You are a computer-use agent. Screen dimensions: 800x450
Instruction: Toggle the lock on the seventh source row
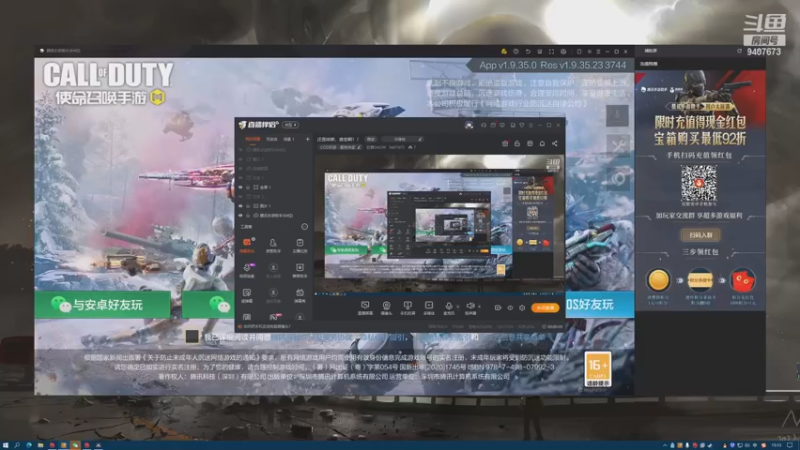(248, 206)
